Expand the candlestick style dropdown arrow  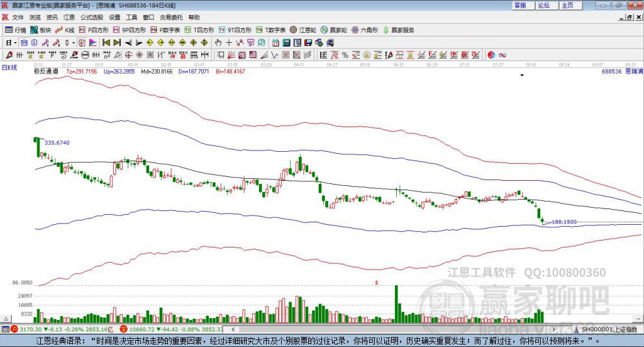click(74, 43)
